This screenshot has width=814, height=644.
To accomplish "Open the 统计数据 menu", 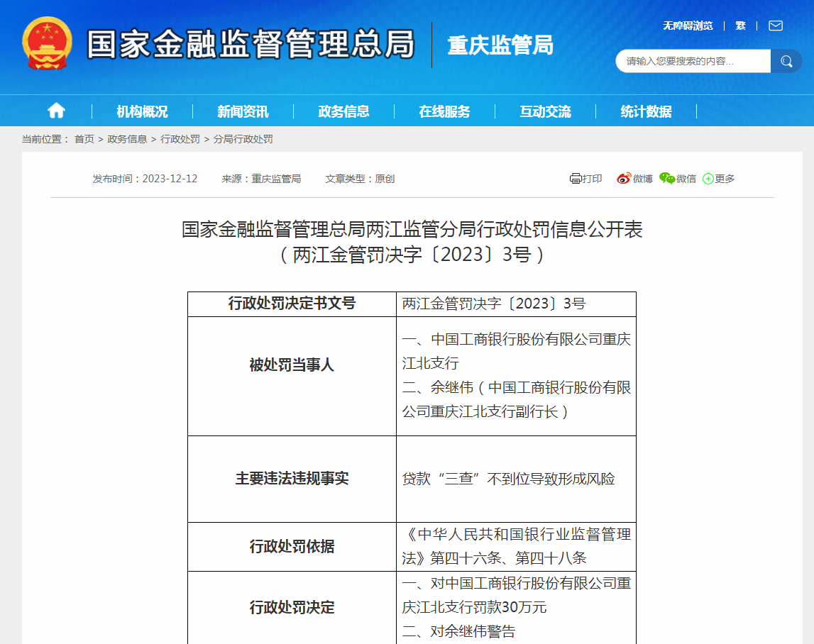I will pyautogui.click(x=646, y=111).
